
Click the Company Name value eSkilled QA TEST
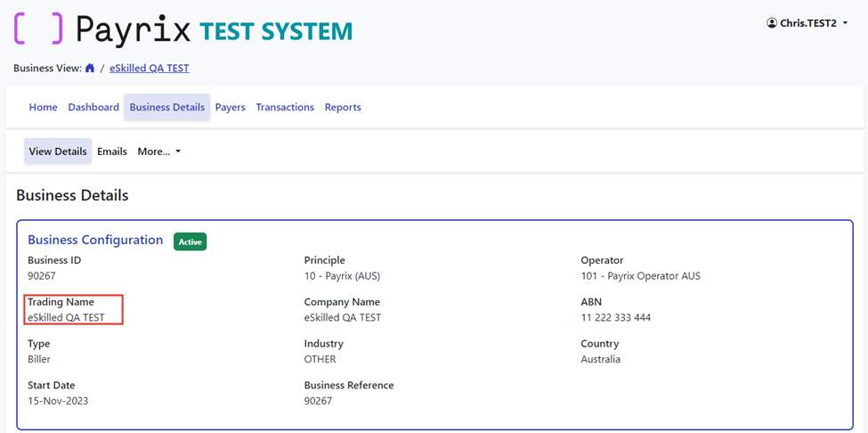click(343, 318)
